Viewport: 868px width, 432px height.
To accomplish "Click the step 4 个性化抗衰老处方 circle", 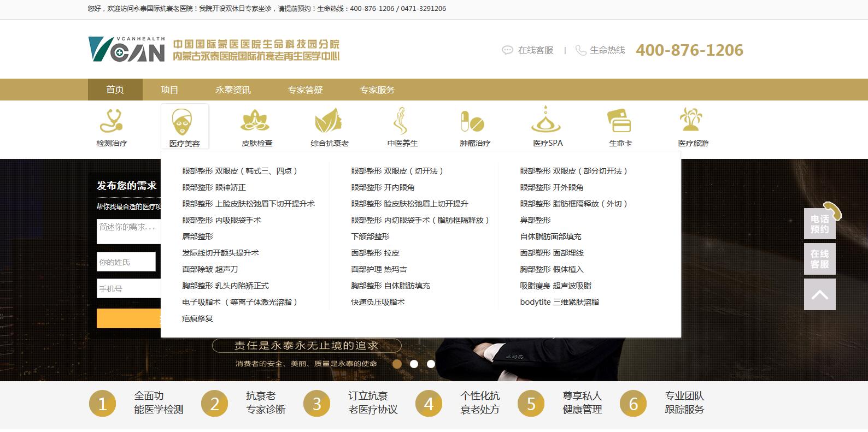I will point(429,404).
